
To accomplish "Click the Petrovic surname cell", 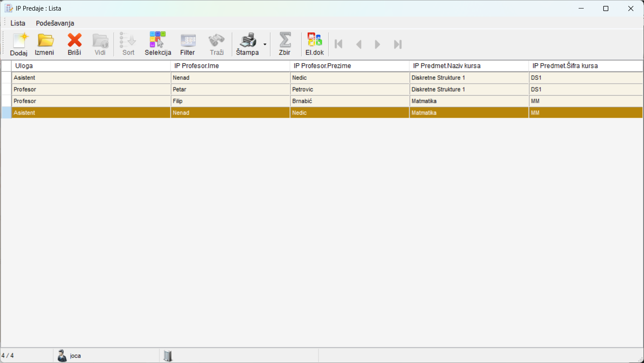I will point(350,90).
